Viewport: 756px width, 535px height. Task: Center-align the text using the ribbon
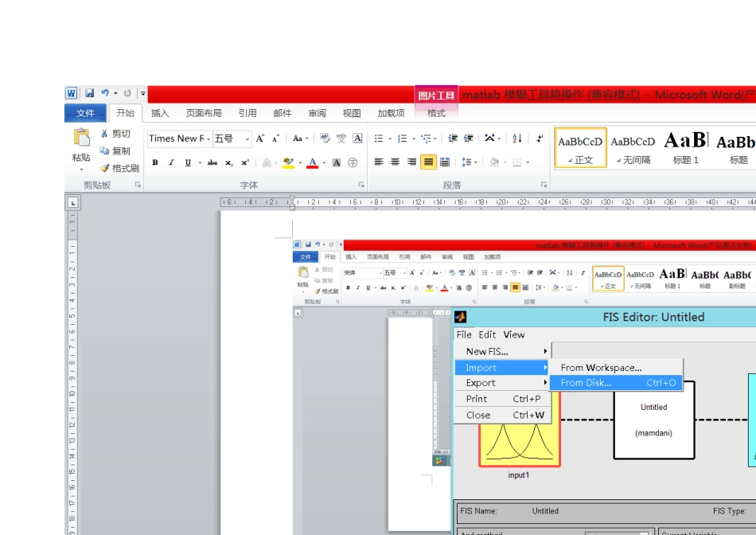[x=394, y=162]
